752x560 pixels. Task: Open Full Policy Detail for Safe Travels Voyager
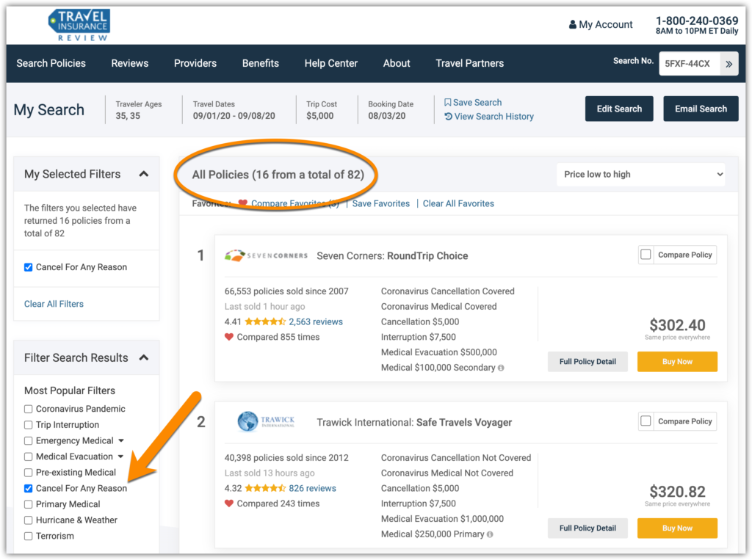pyautogui.click(x=587, y=528)
